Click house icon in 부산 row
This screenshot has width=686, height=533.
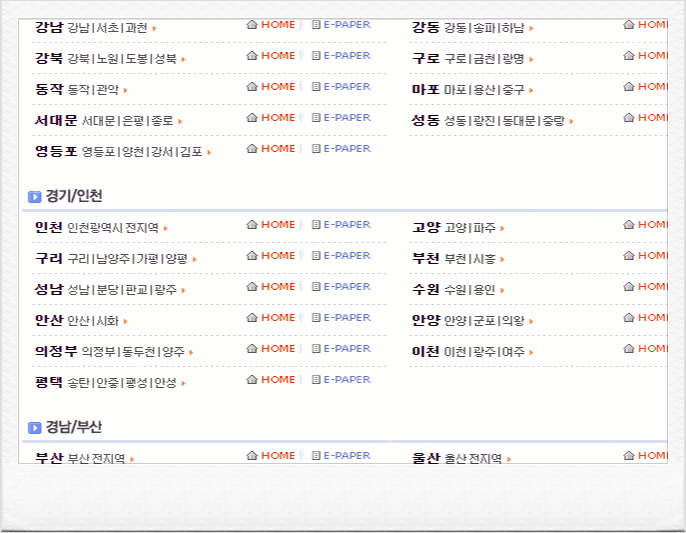(252, 456)
